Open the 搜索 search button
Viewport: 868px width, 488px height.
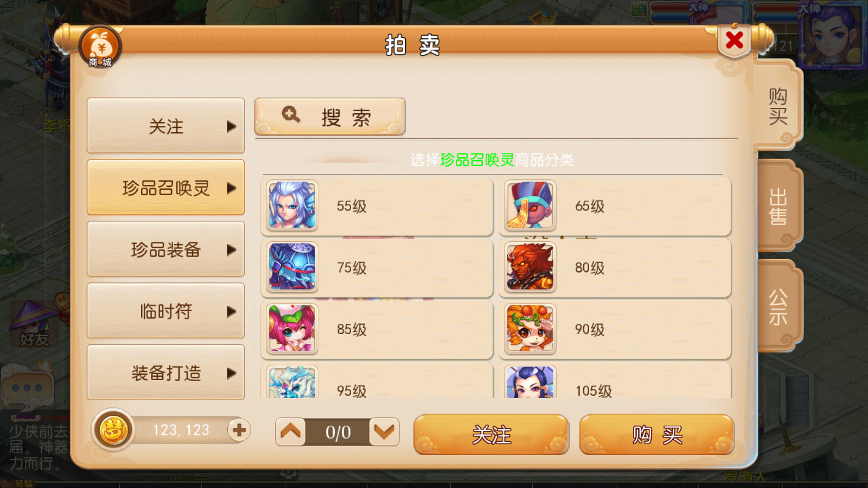click(330, 117)
